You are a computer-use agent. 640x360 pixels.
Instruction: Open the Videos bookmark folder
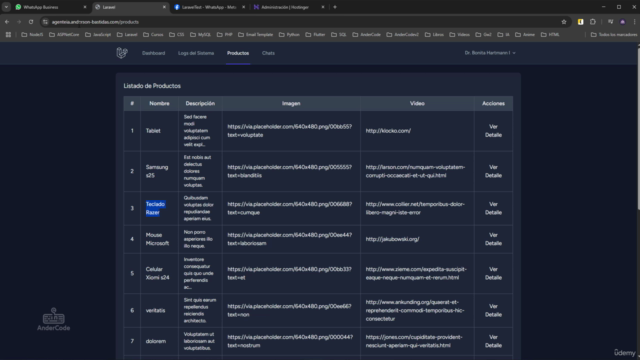(x=460, y=35)
